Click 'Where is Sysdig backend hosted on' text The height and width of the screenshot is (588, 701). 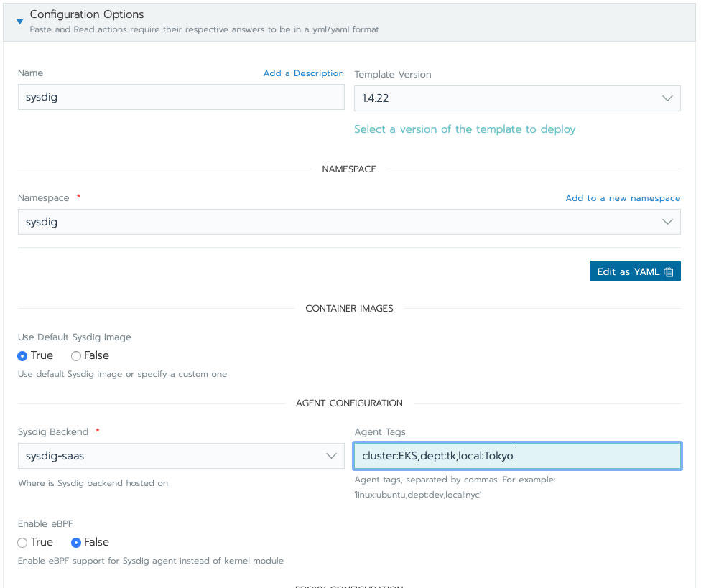coord(93,483)
